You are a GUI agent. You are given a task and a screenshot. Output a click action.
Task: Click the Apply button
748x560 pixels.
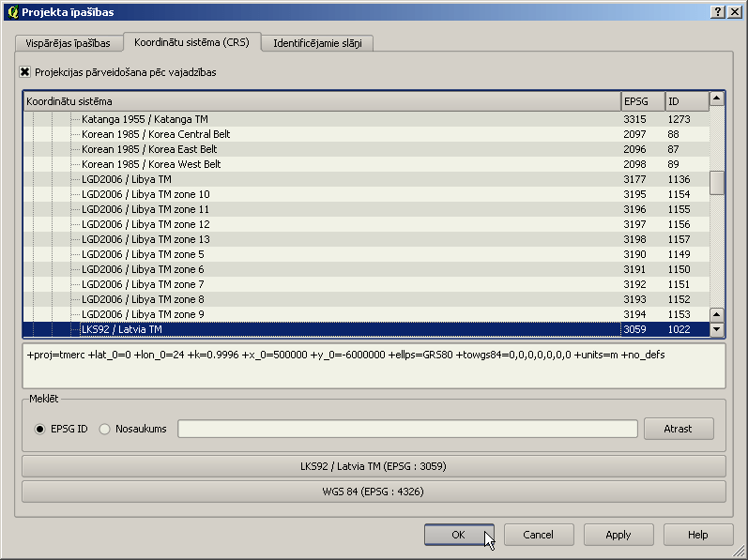pyautogui.click(x=618, y=535)
